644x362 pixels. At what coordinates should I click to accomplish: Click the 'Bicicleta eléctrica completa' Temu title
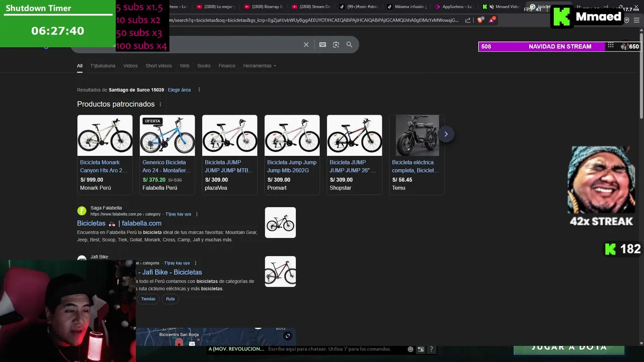point(415,166)
